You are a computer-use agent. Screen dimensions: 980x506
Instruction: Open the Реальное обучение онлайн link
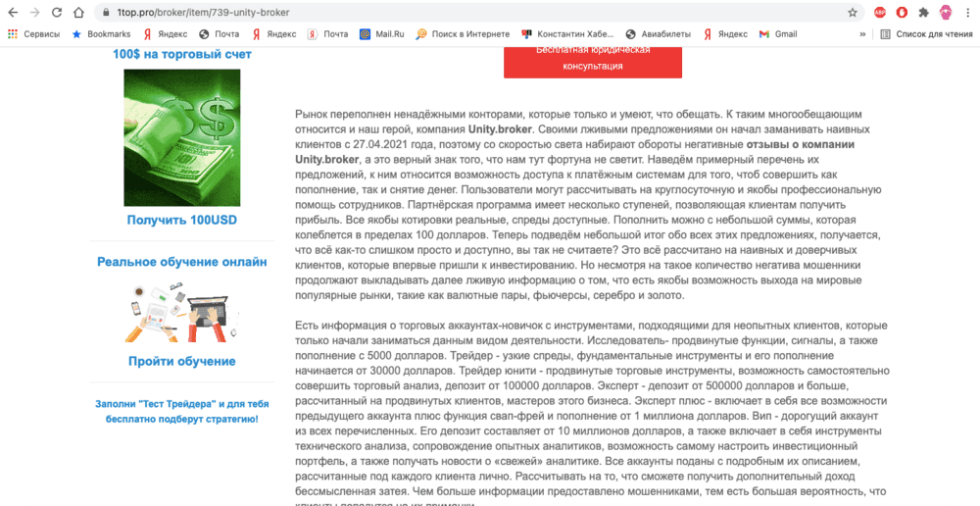pyautogui.click(x=182, y=262)
